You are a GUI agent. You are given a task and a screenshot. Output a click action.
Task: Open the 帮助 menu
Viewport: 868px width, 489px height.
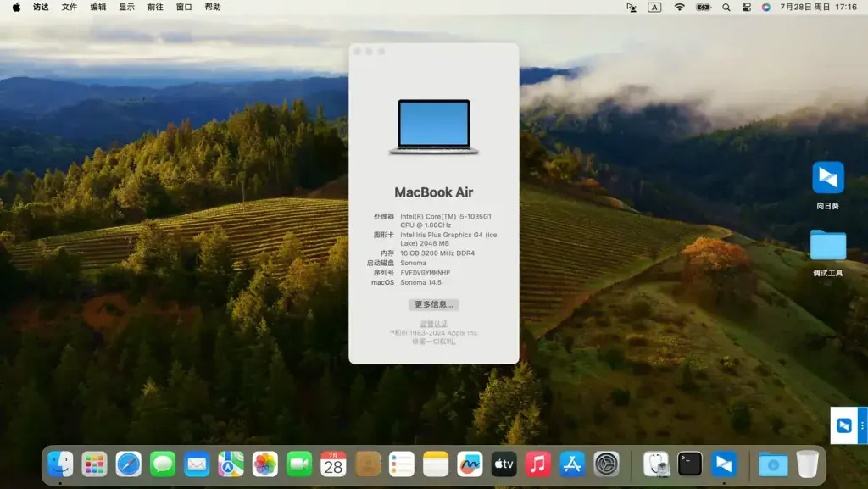point(213,7)
